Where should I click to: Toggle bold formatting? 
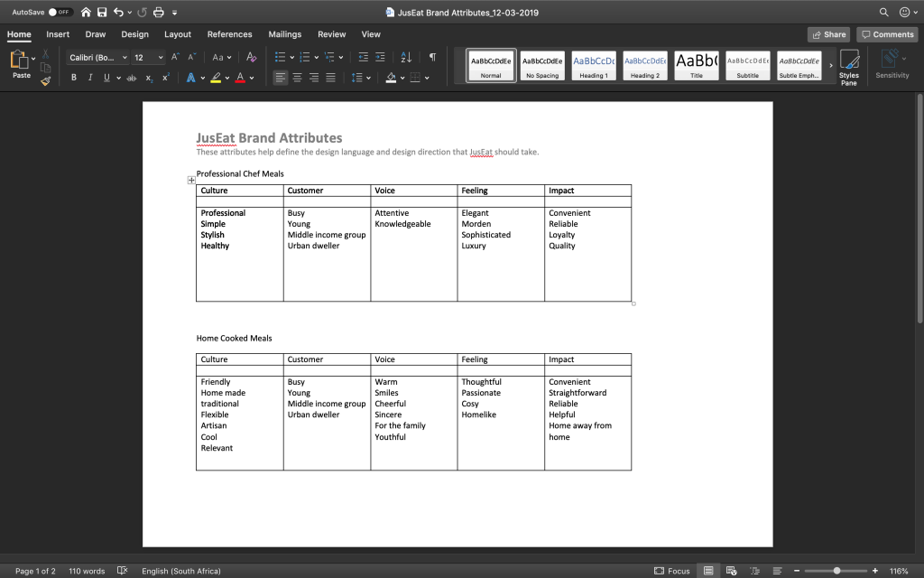(x=74, y=78)
